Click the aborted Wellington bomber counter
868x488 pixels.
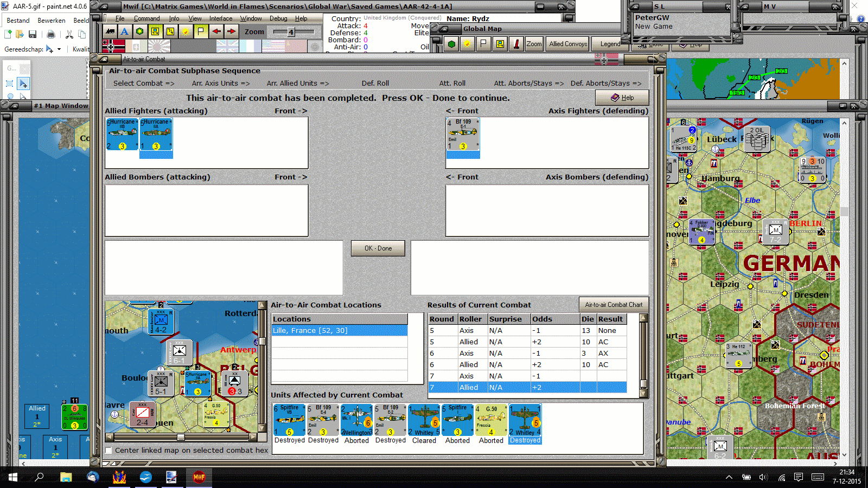tap(356, 420)
